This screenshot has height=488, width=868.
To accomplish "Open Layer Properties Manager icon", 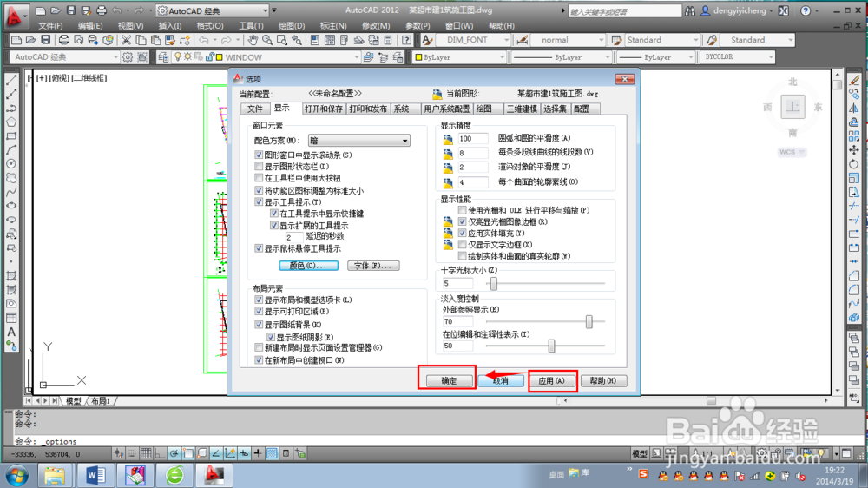I will coord(163,57).
